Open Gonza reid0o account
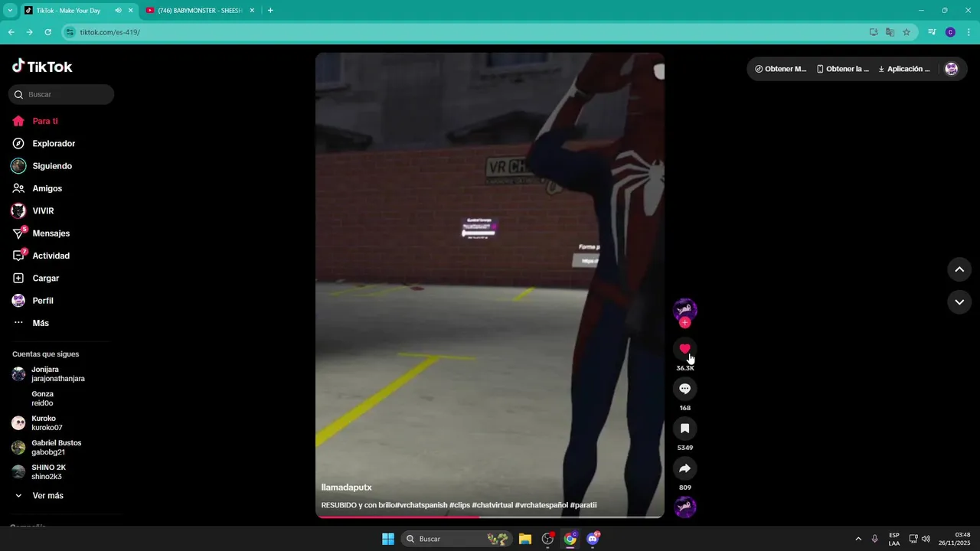980x551 pixels. pyautogui.click(x=43, y=399)
